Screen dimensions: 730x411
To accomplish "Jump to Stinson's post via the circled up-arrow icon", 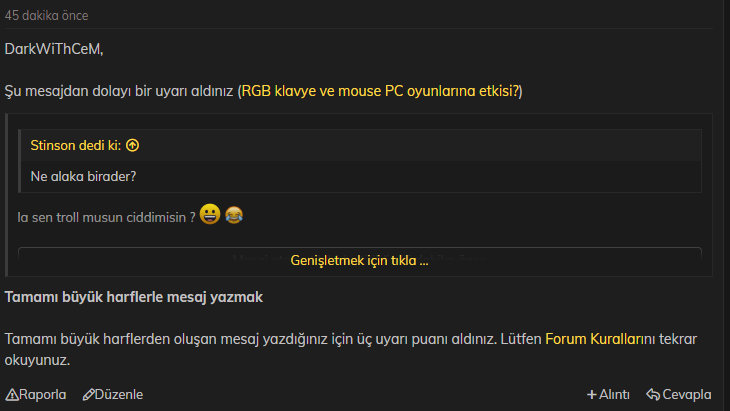I will pyautogui.click(x=133, y=146).
